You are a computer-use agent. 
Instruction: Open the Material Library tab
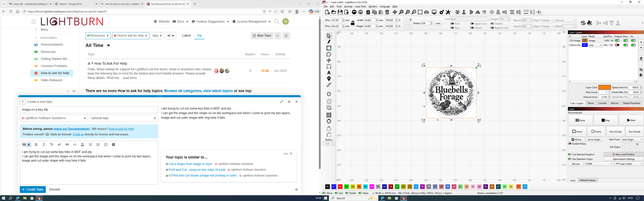(x=588, y=180)
